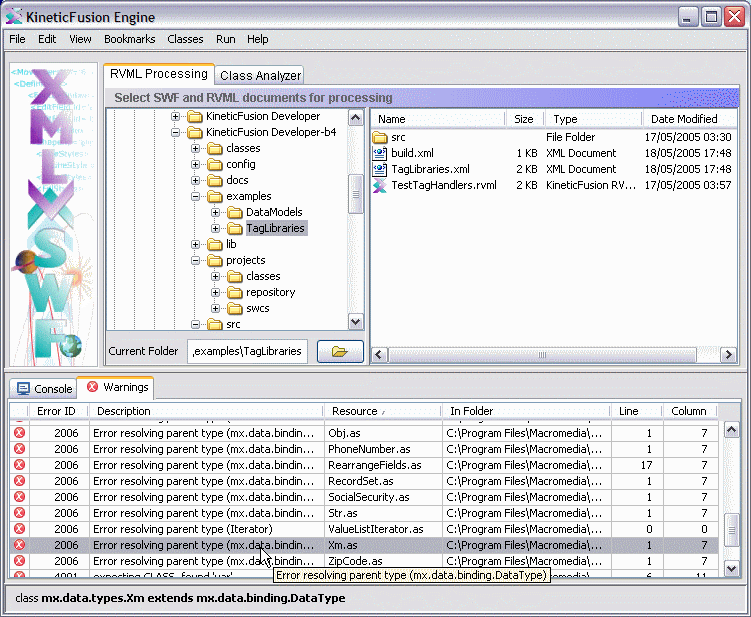Collapse the examples folder node
751x617 pixels.
click(x=196, y=196)
